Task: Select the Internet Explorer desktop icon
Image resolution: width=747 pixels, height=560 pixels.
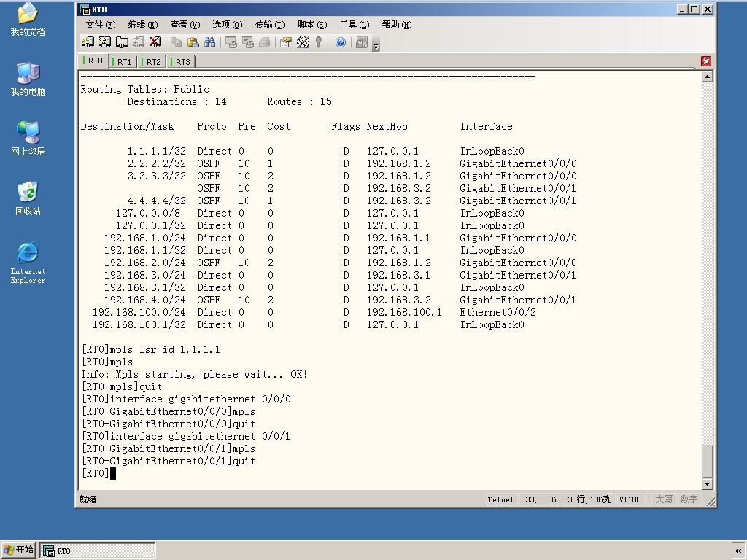Action: click(28, 262)
